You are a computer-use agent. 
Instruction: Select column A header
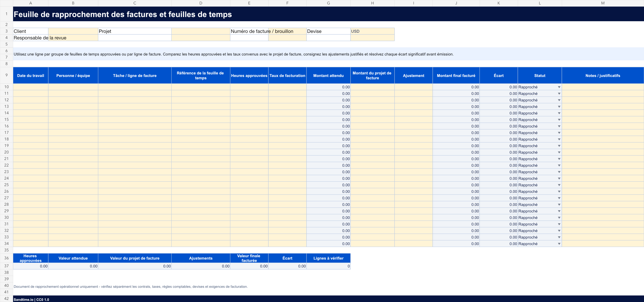pyautogui.click(x=31, y=3)
